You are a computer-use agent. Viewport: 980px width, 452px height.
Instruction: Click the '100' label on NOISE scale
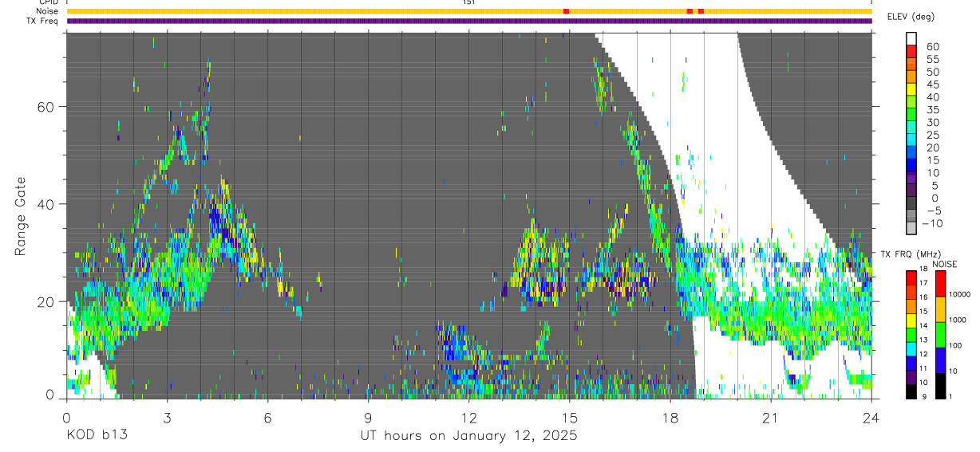coord(955,345)
